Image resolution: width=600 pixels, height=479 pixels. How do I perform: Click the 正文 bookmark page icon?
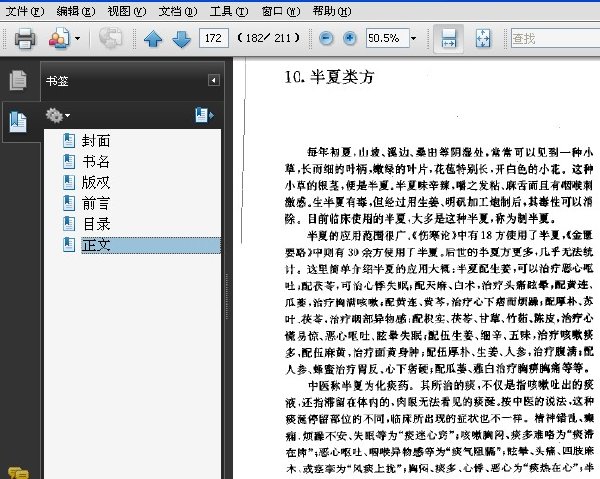point(69,245)
